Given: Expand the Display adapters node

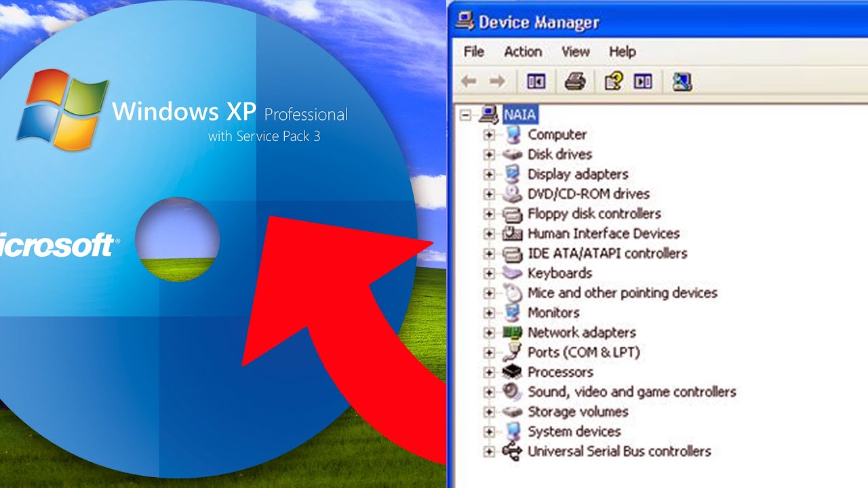Looking at the screenshot, I should 490,174.
